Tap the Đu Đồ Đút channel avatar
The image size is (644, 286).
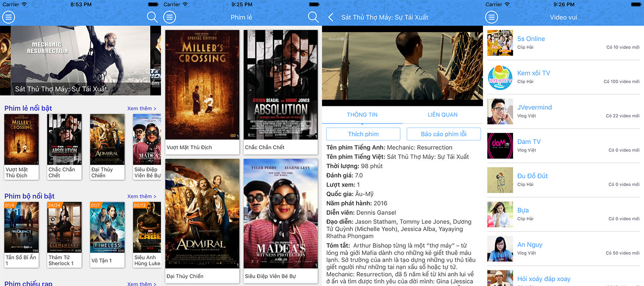point(500,180)
